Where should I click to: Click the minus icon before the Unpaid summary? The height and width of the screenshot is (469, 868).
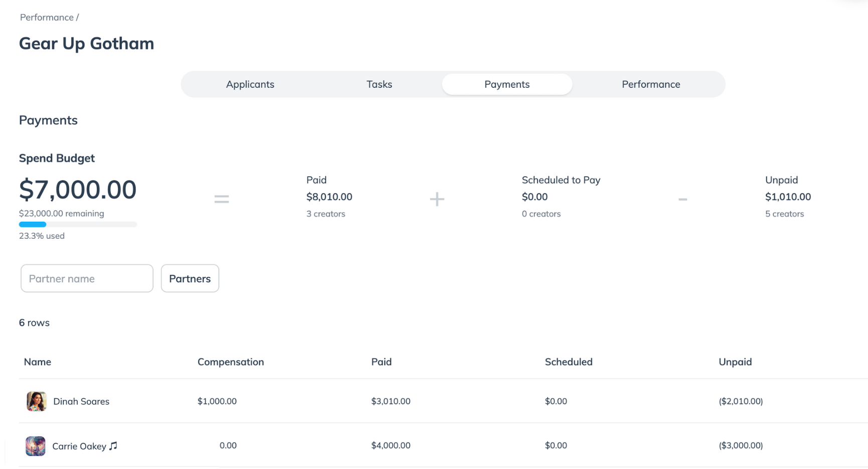(x=682, y=199)
